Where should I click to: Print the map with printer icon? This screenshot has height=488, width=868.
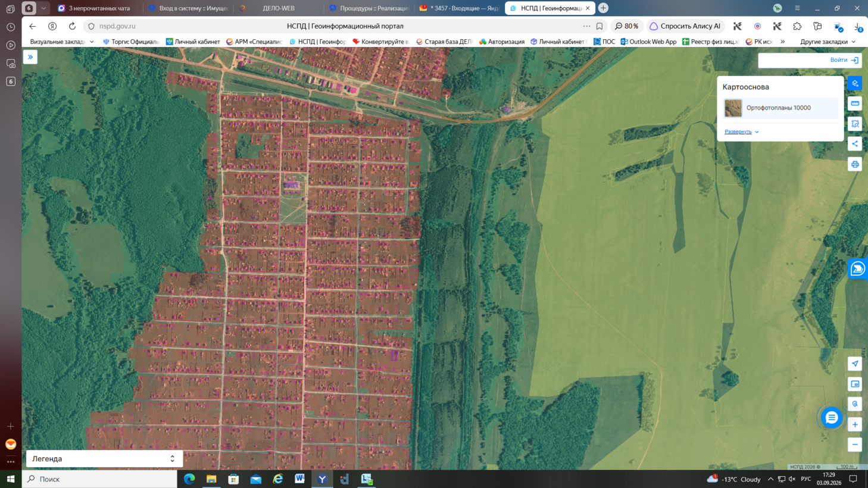(855, 164)
